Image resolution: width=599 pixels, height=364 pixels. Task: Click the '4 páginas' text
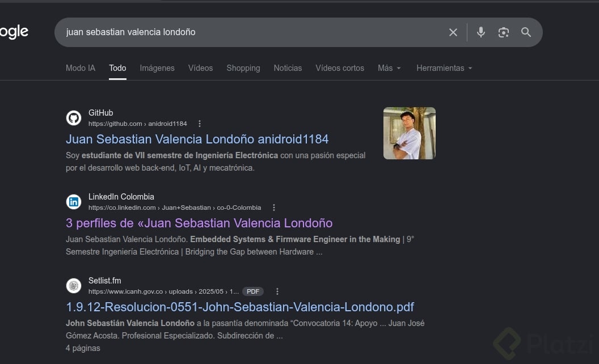[83, 348]
